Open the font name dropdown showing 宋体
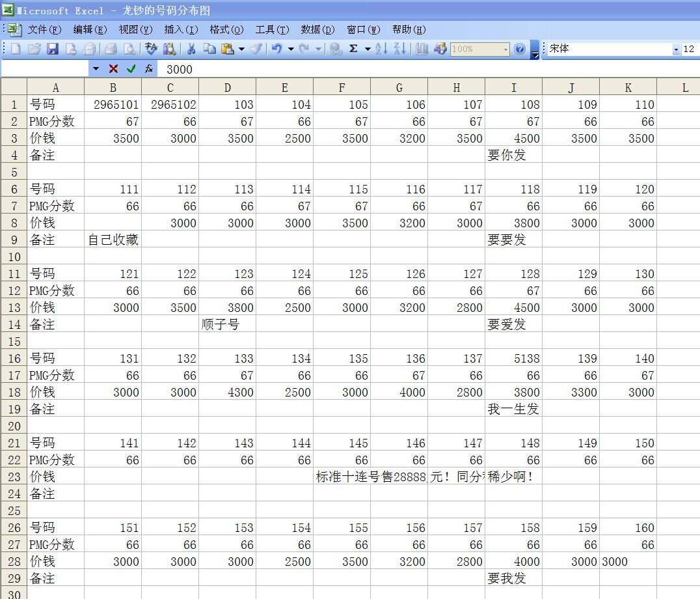The image size is (700, 599). 675,49
